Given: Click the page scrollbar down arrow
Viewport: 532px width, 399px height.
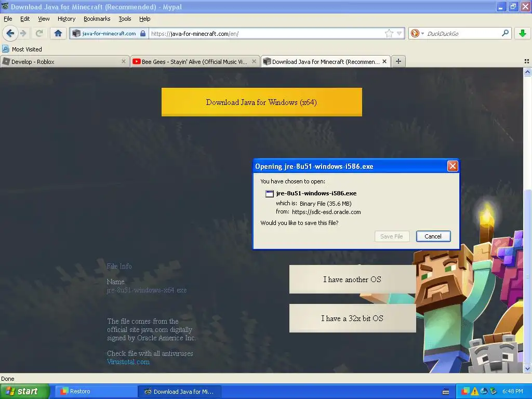Looking at the screenshot, I should pos(527,368).
